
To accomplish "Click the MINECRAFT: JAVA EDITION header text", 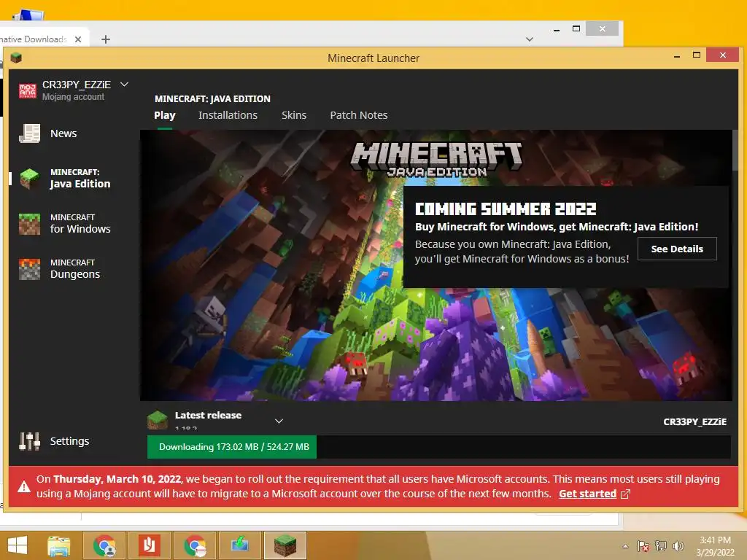I will [x=212, y=98].
